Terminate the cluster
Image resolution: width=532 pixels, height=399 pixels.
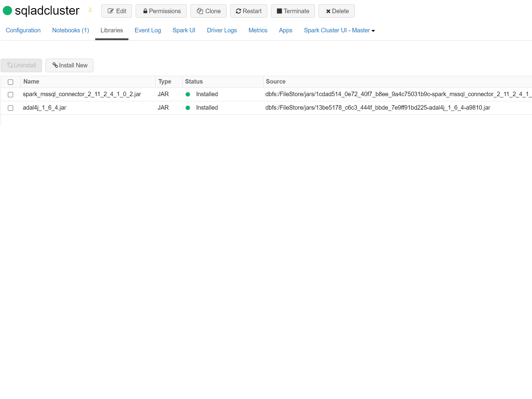click(293, 11)
